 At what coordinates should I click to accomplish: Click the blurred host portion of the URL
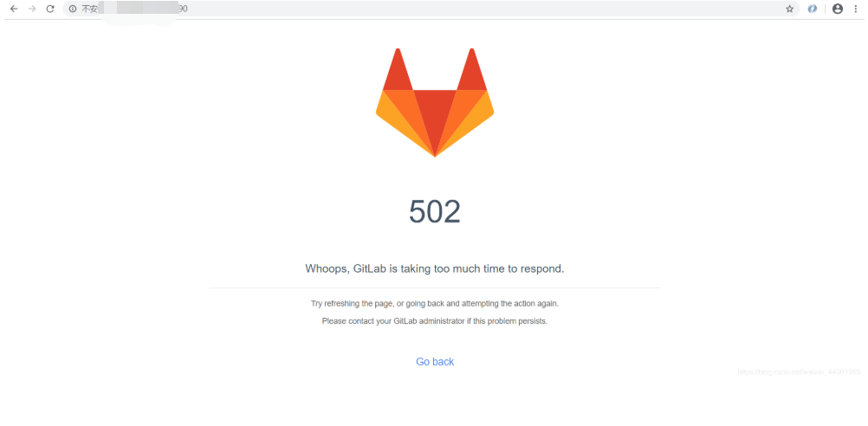pyautogui.click(x=138, y=10)
